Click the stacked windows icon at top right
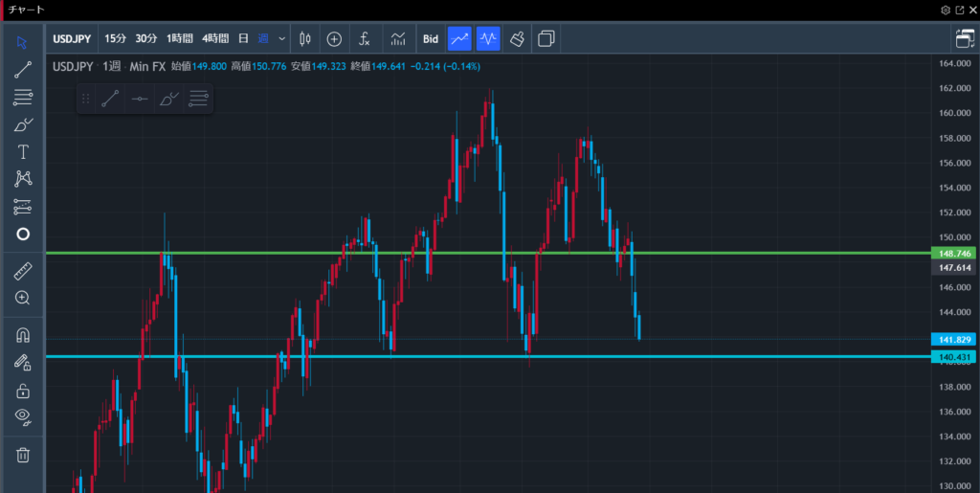980x493 pixels. [x=965, y=38]
